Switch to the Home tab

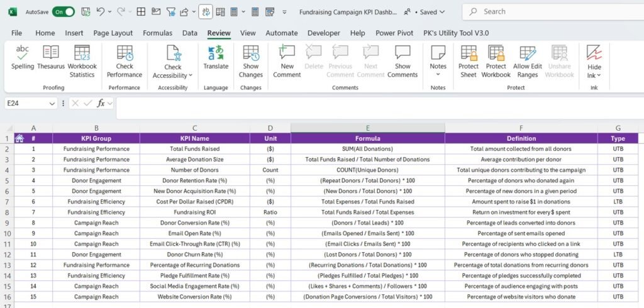tap(45, 33)
